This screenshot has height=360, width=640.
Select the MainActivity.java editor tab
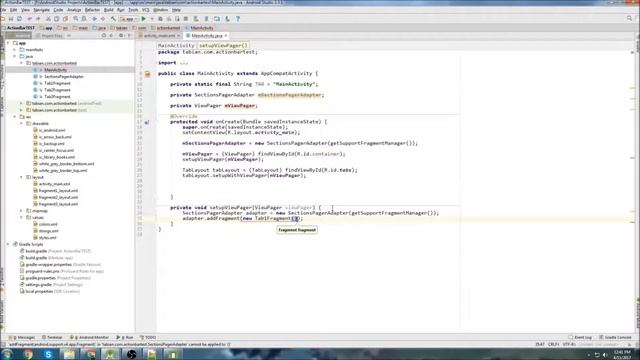[x=207, y=36]
